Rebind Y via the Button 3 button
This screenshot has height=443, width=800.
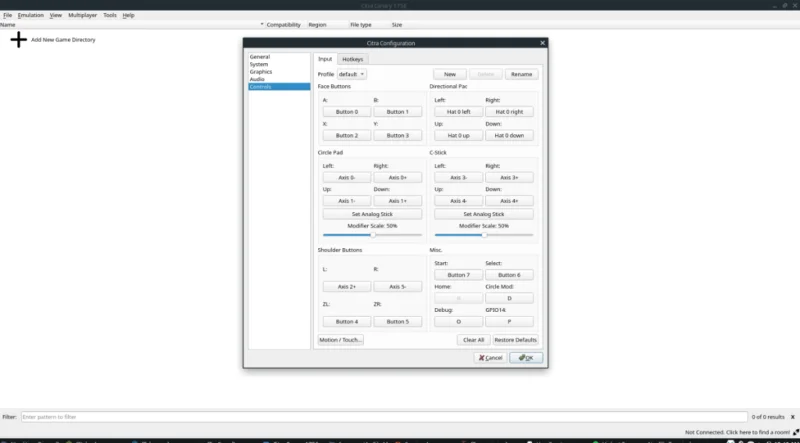tap(397, 136)
